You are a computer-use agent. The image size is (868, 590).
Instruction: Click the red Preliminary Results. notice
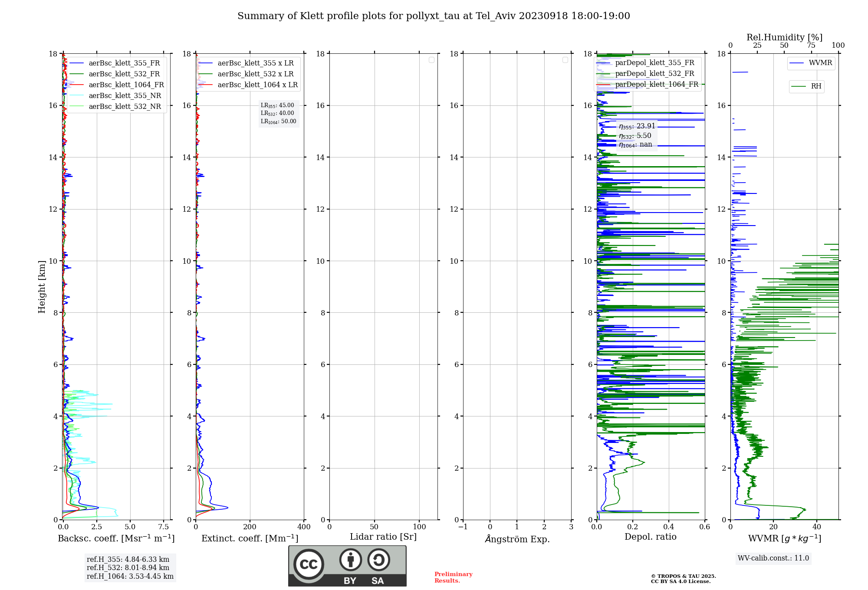(x=454, y=577)
